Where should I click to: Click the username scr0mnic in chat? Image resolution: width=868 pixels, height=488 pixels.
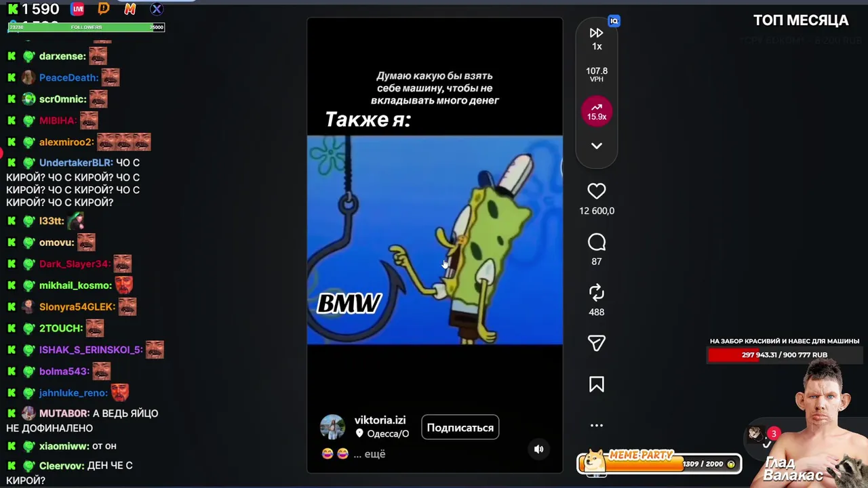pyautogui.click(x=62, y=99)
